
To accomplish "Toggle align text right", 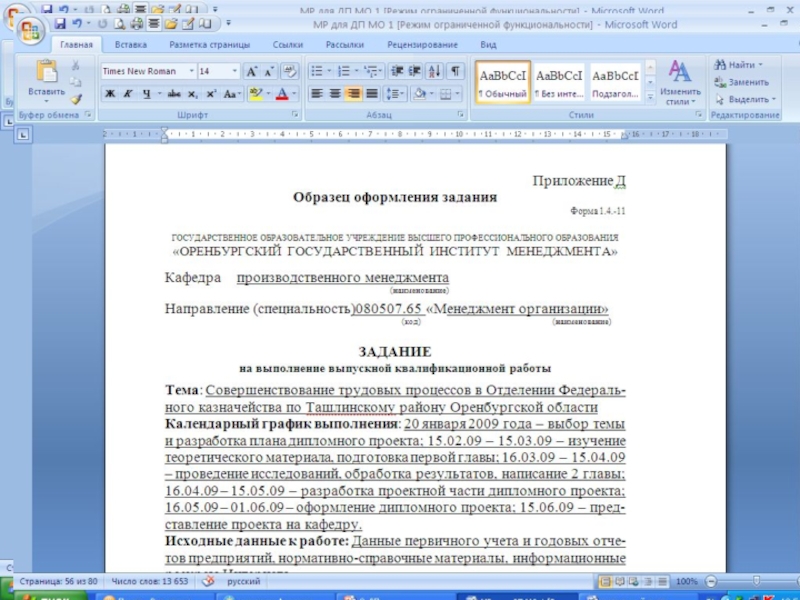I will pos(353,94).
